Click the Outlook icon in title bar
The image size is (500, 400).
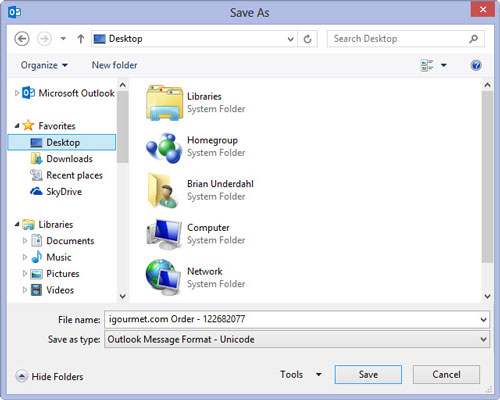pyautogui.click(x=15, y=12)
